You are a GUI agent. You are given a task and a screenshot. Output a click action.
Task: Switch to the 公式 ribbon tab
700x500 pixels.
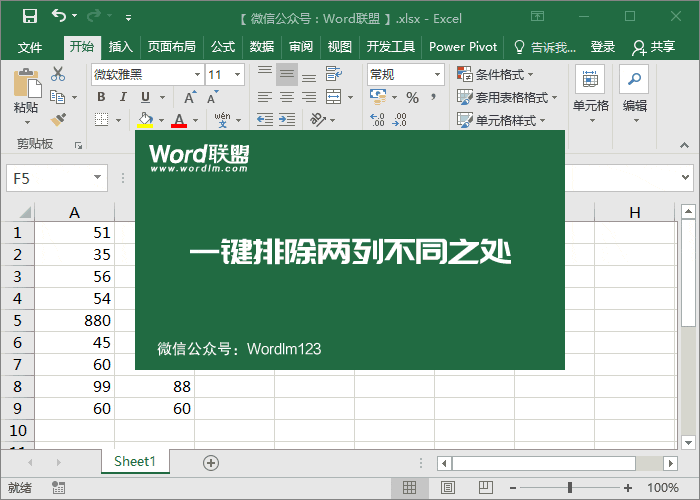[x=223, y=46]
